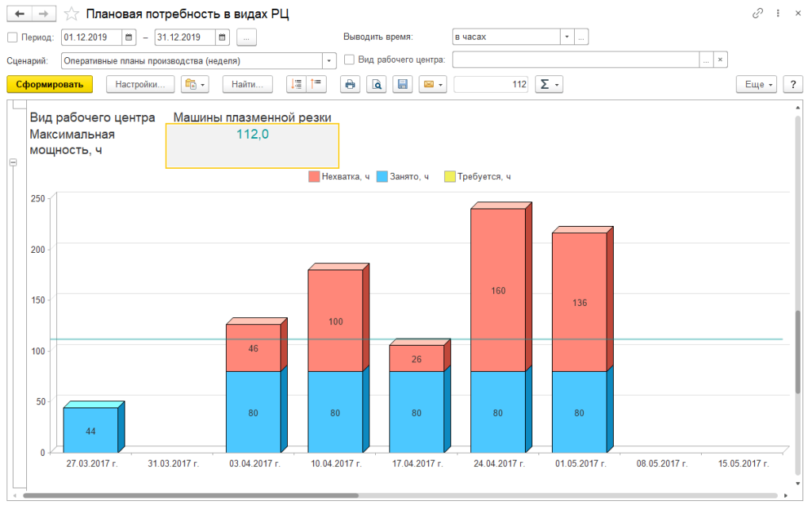Click the print report icon

350,84
